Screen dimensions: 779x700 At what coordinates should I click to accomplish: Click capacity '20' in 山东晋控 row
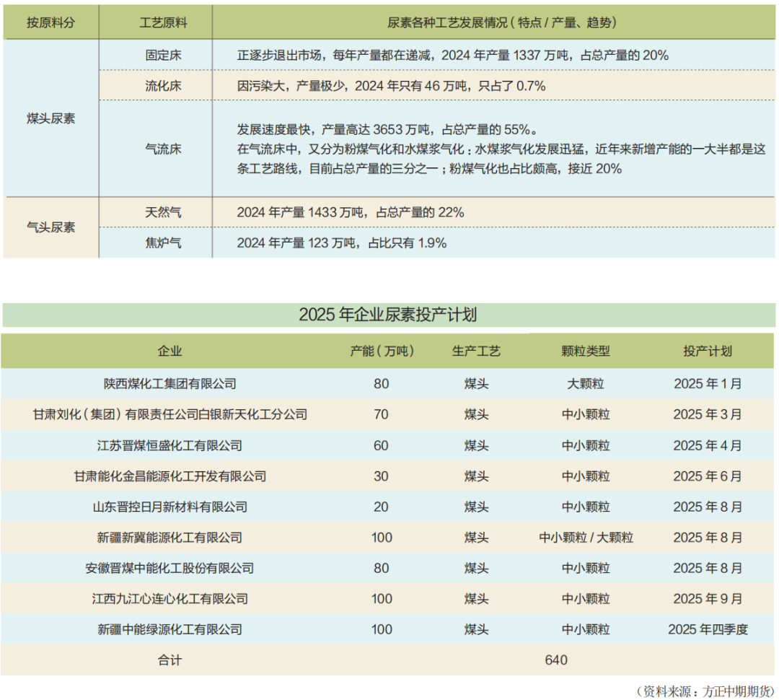[381, 507]
